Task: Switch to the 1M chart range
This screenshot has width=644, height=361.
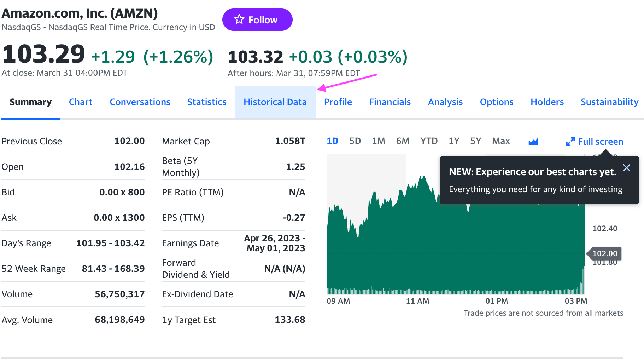Action: [378, 141]
